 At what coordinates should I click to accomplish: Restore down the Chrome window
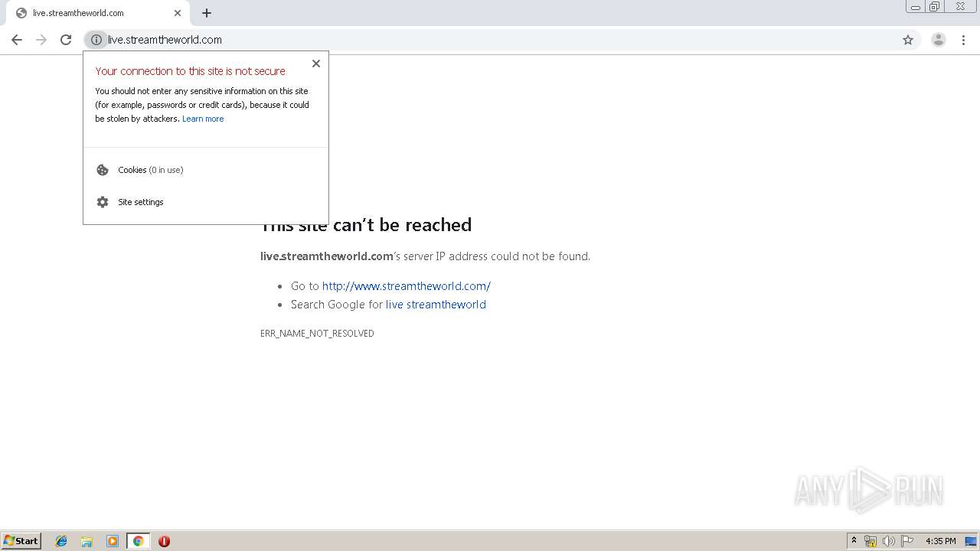coord(935,7)
